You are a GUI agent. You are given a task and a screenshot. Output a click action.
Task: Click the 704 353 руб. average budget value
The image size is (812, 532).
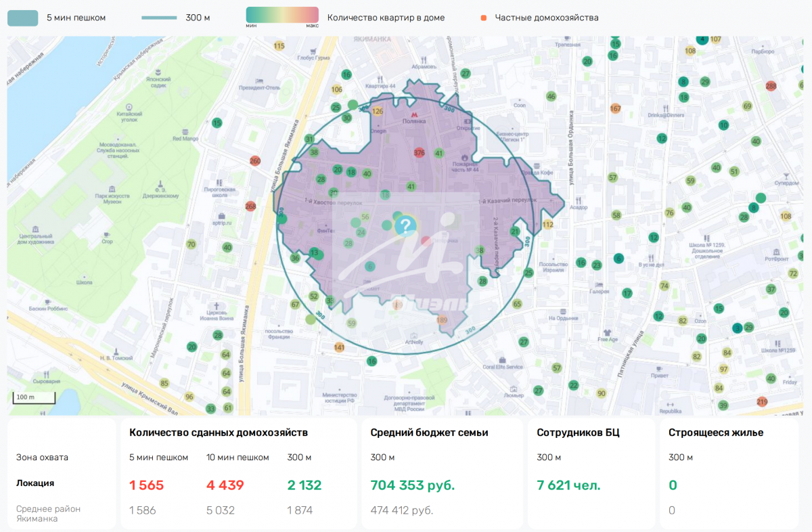click(x=412, y=485)
